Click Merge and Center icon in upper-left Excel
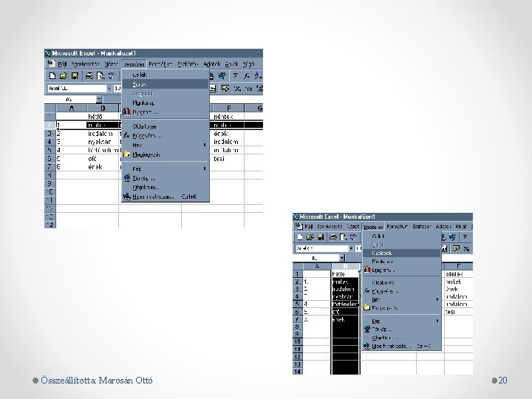The height and width of the screenshot is (399, 532). pyautogui.click(x=213, y=89)
